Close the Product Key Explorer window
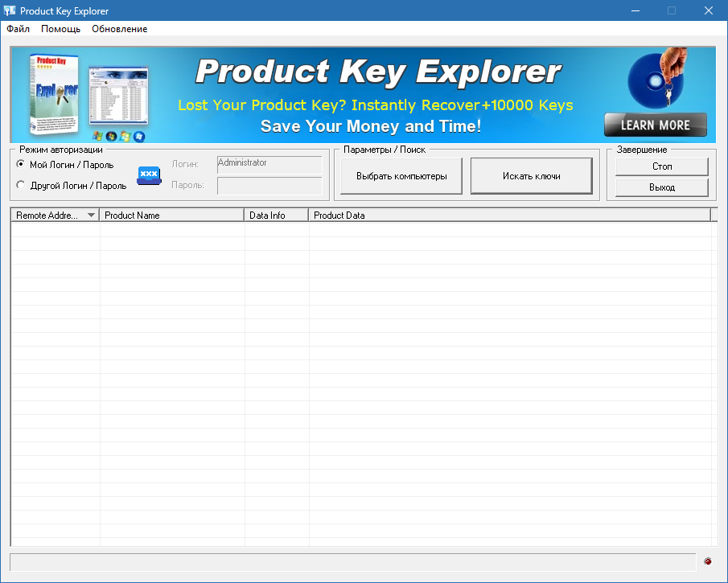Image resolution: width=728 pixels, height=583 pixels. [709, 10]
